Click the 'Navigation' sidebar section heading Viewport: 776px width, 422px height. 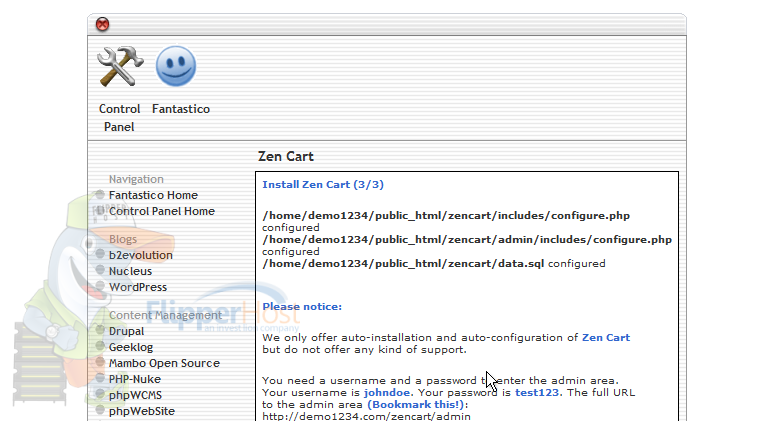click(136, 179)
